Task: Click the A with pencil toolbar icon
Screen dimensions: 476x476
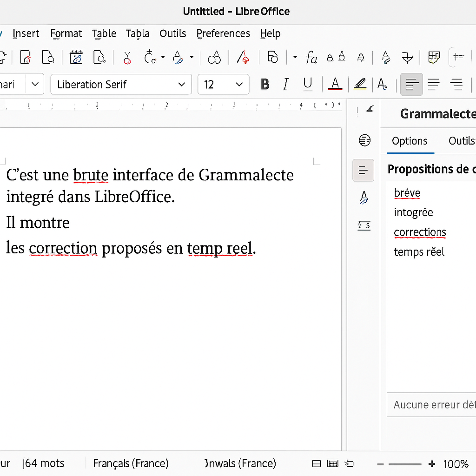Action: point(386,57)
